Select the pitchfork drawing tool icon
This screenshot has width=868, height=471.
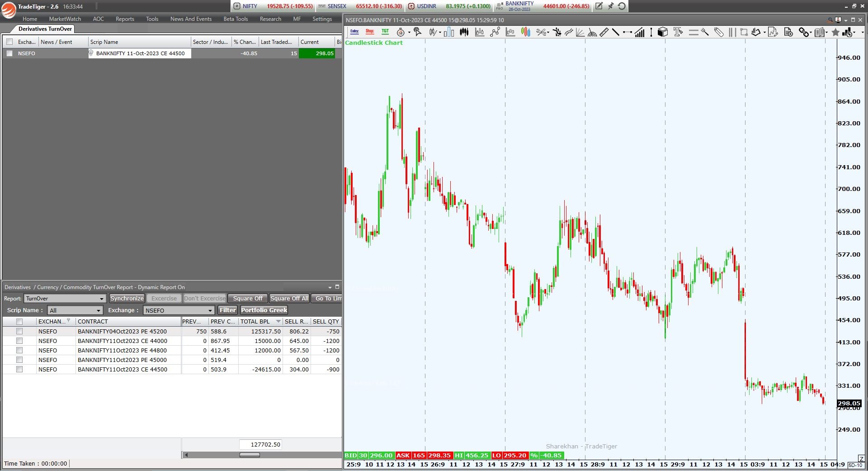click(705, 32)
